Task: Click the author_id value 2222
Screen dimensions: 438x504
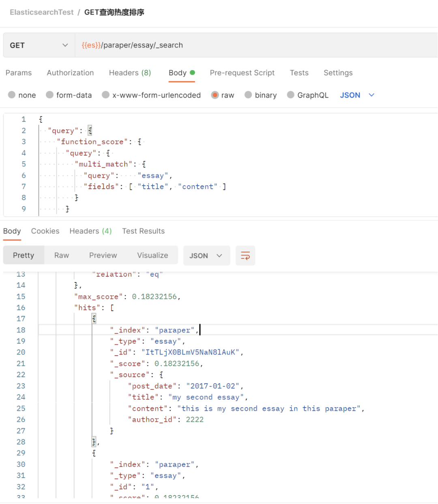Action: (x=195, y=420)
